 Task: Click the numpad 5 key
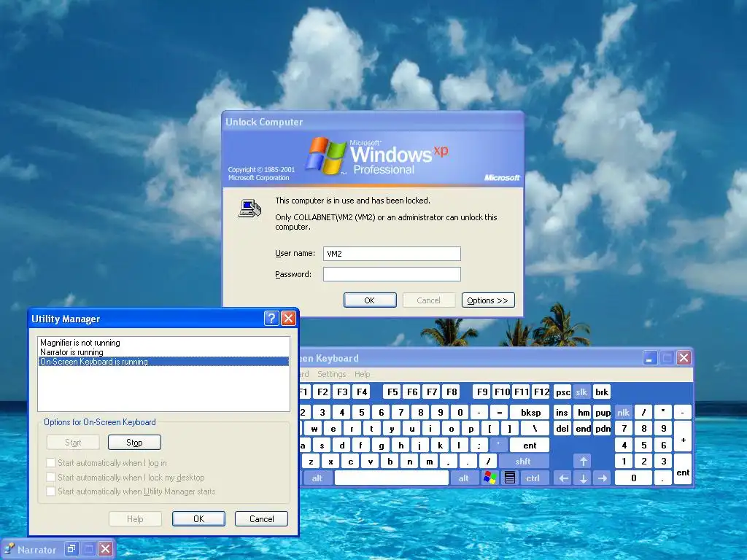click(x=643, y=446)
